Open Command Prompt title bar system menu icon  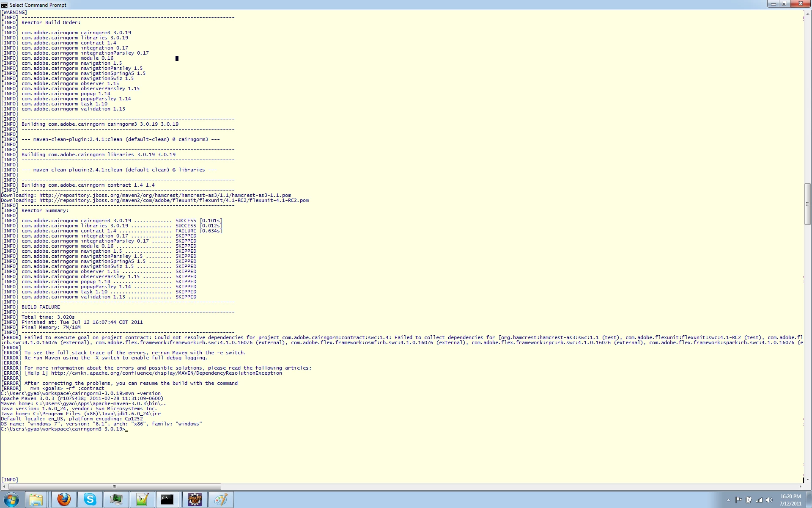point(4,5)
